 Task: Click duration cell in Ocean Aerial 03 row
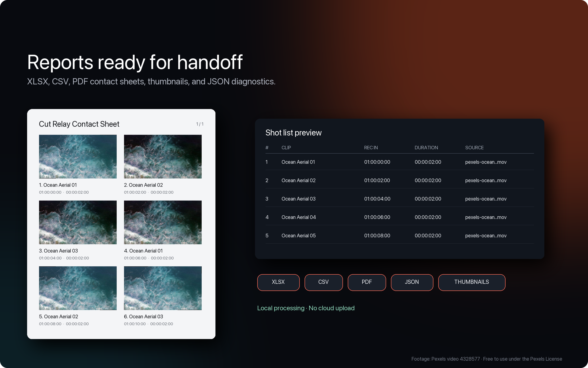point(428,199)
